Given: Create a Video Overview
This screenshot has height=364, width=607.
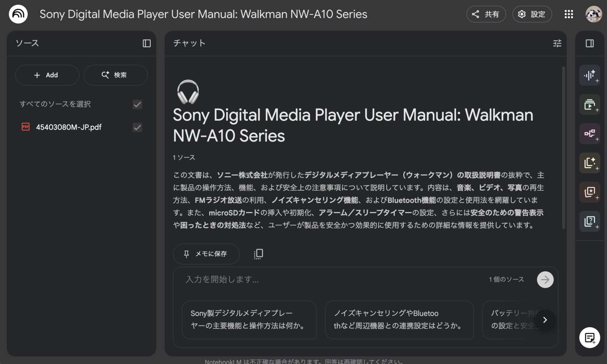Looking at the screenshot, I should click(590, 105).
